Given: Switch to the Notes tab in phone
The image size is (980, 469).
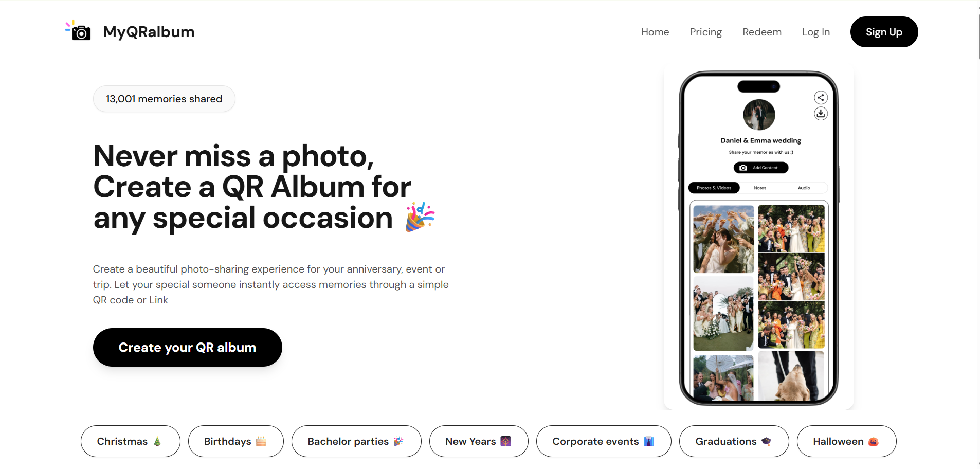Looking at the screenshot, I should pos(760,188).
